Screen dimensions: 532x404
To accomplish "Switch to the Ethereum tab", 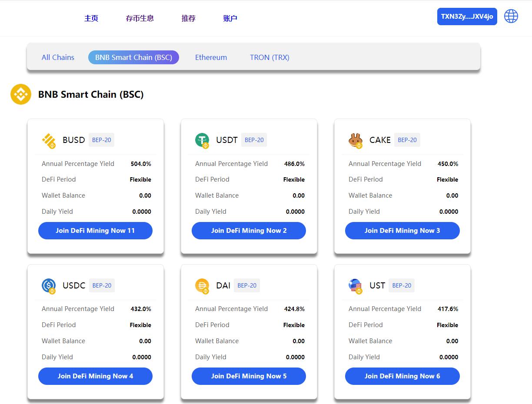I will [211, 57].
